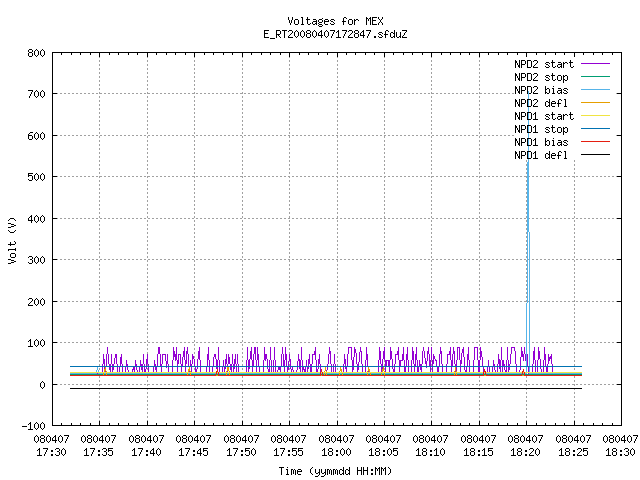This screenshot has height=480, width=640.
Task: Click the 'Volt (V)' y-axis label
Action: pyautogui.click(x=12, y=240)
